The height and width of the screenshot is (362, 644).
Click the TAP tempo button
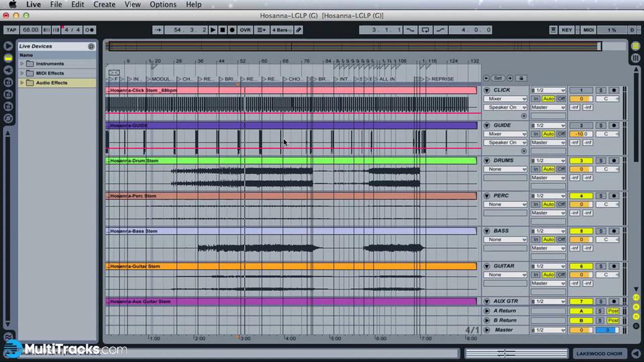[11, 30]
